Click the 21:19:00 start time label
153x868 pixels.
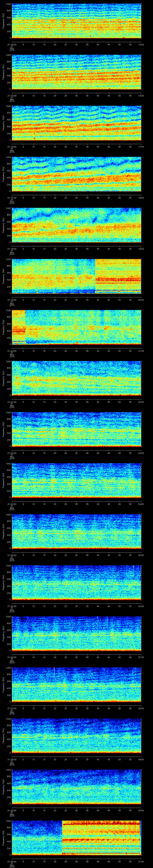(12, 300)
